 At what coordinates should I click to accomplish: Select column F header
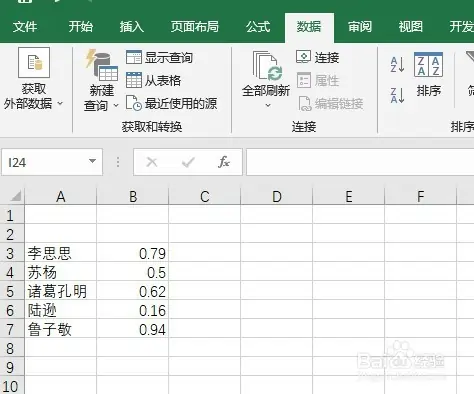(x=421, y=196)
